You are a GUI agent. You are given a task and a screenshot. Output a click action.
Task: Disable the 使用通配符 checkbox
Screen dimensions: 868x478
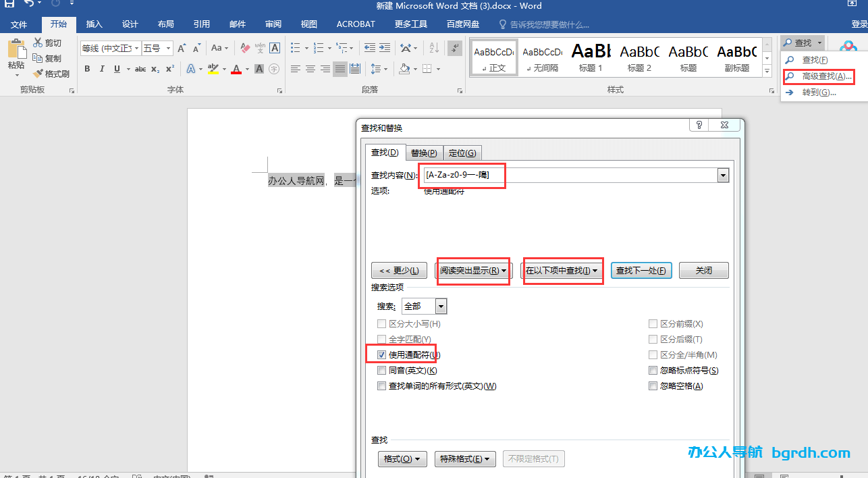coord(382,354)
